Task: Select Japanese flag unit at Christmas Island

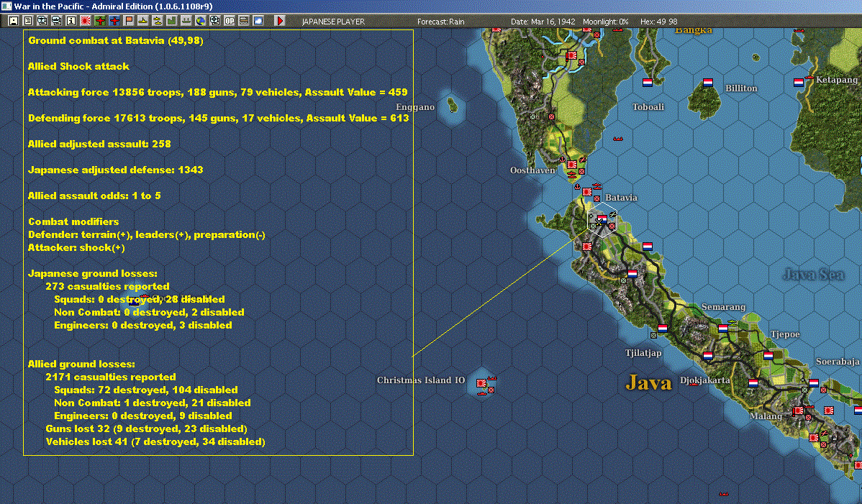Action: 481,382
